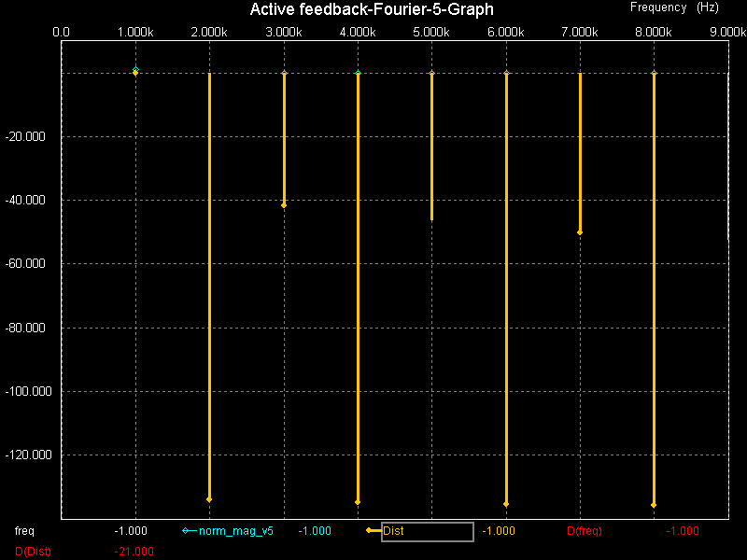The width and height of the screenshot is (747, 560).
Task: Click the D(freq) label
Action: (x=585, y=531)
